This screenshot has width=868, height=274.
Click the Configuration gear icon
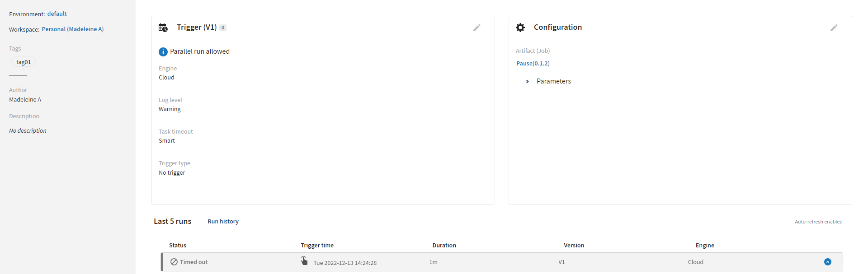click(x=520, y=28)
